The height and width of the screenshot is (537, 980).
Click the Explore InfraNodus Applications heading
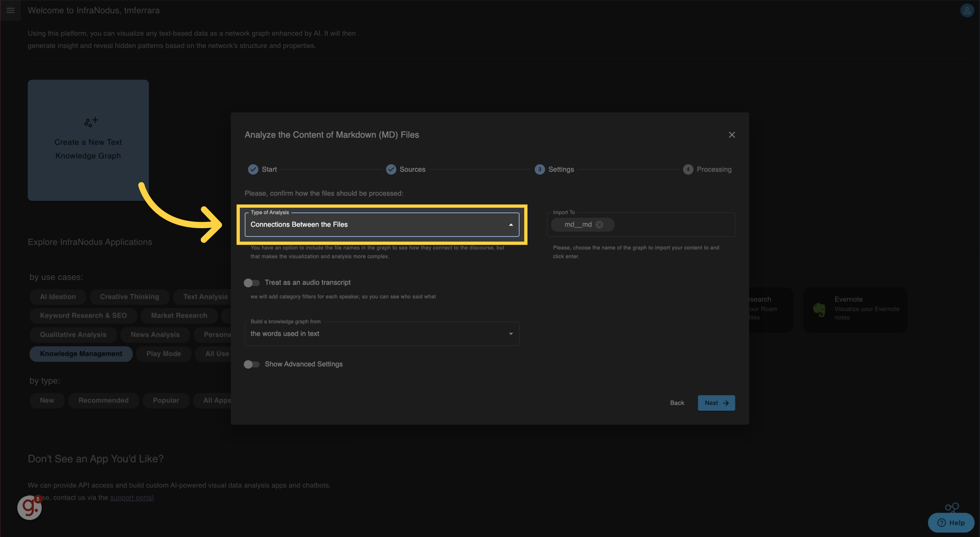(90, 242)
